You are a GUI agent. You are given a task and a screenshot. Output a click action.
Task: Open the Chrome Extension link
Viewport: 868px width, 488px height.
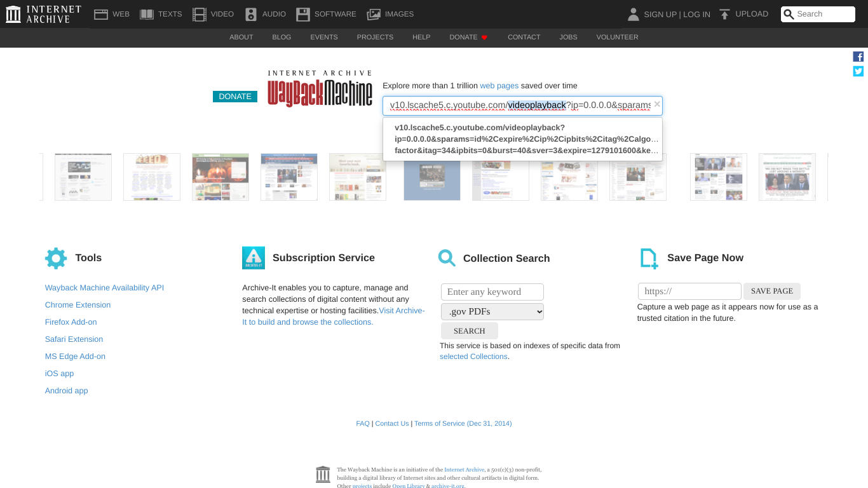tap(78, 304)
